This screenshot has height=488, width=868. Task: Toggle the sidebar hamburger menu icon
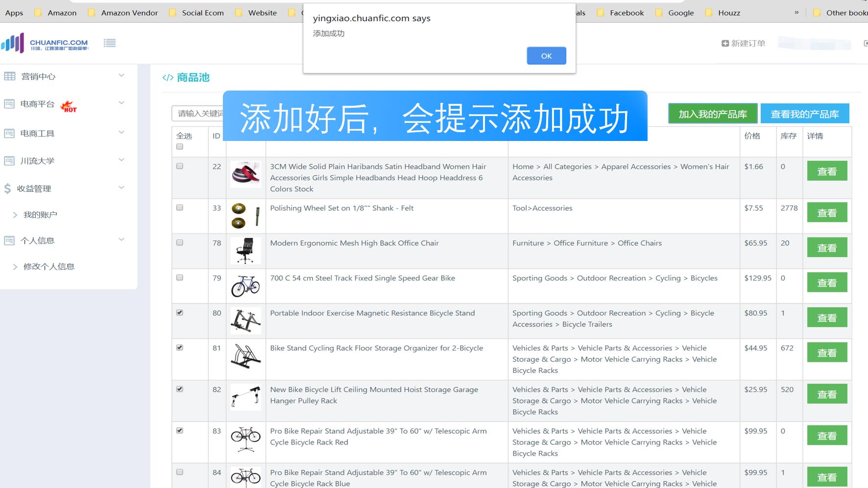pos(110,43)
